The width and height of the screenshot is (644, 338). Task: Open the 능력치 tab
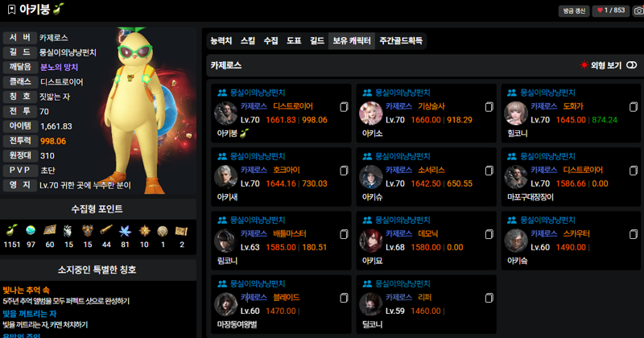[221, 41]
